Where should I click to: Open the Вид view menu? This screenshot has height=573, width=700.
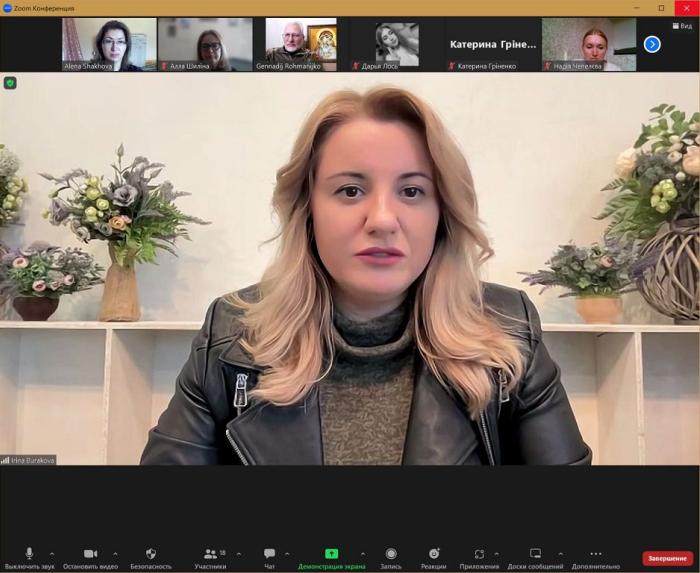681,26
